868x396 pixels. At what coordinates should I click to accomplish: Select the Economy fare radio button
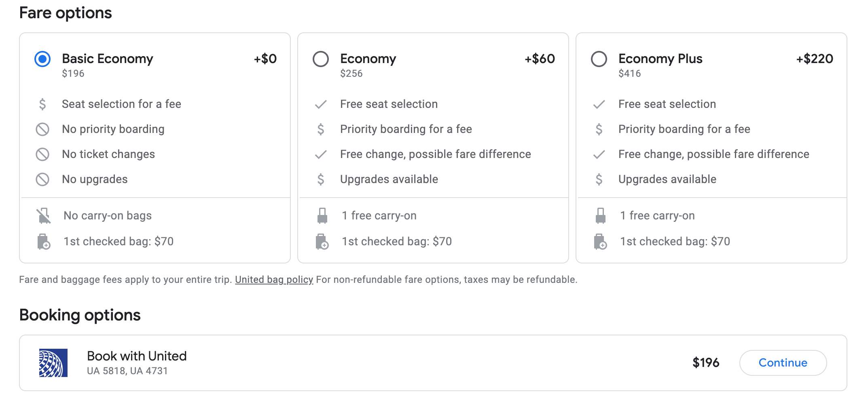pos(321,59)
